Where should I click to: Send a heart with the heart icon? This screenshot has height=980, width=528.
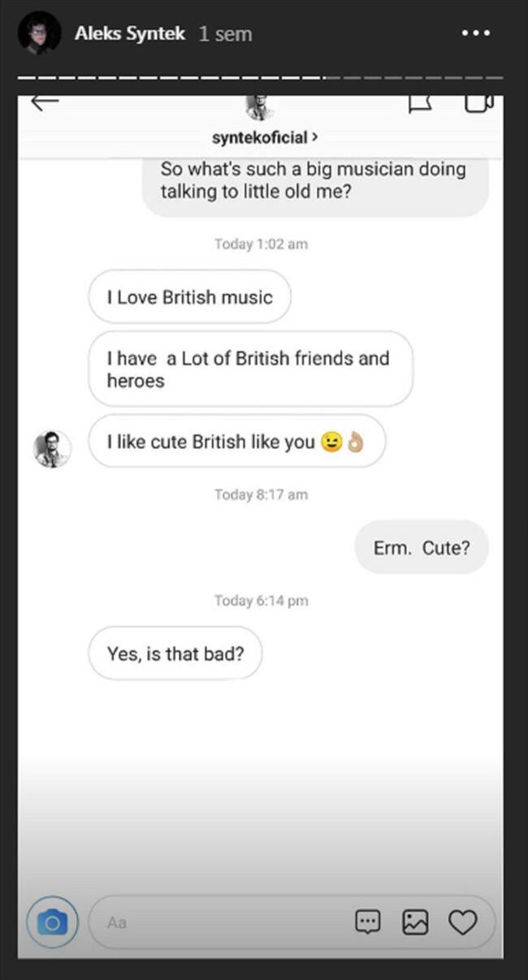463,922
